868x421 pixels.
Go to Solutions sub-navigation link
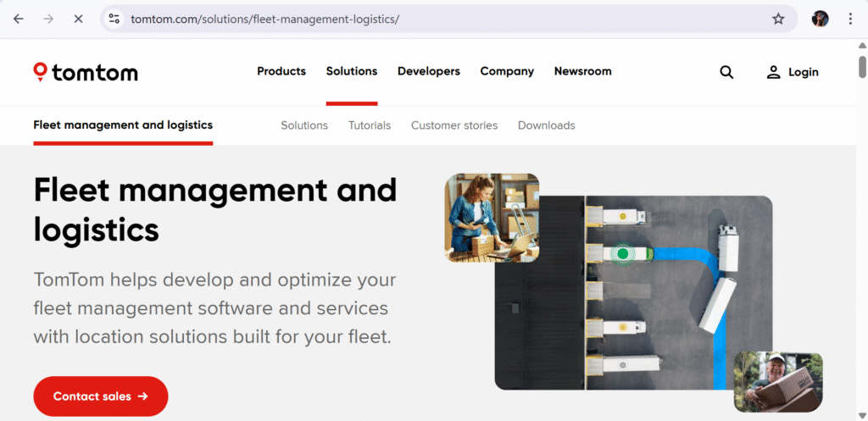[x=304, y=125]
